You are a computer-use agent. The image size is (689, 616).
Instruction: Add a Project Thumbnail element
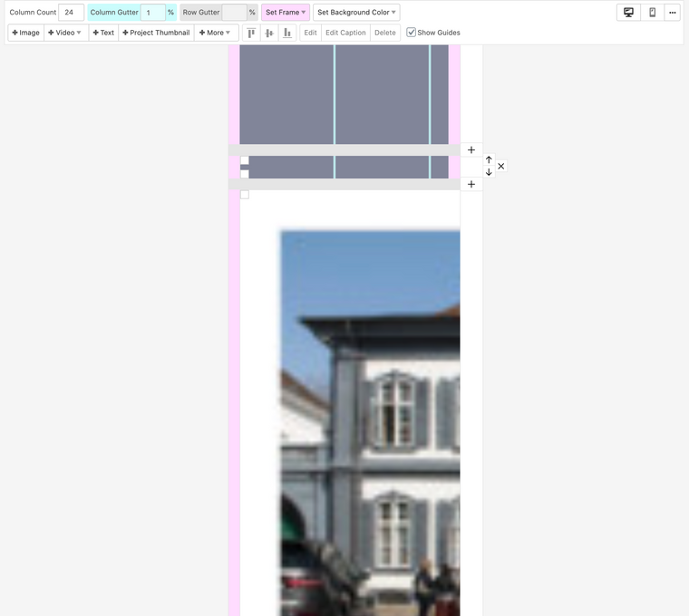[x=156, y=33]
